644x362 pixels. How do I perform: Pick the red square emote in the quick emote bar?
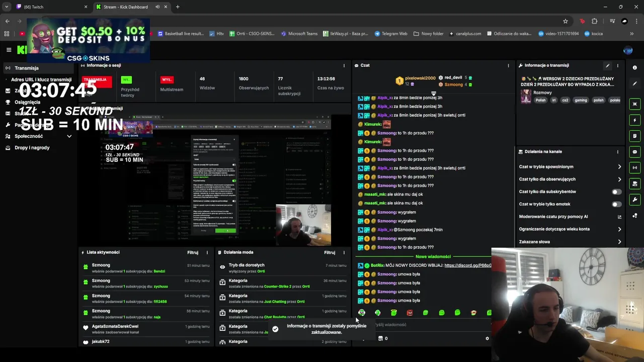pos(410,313)
